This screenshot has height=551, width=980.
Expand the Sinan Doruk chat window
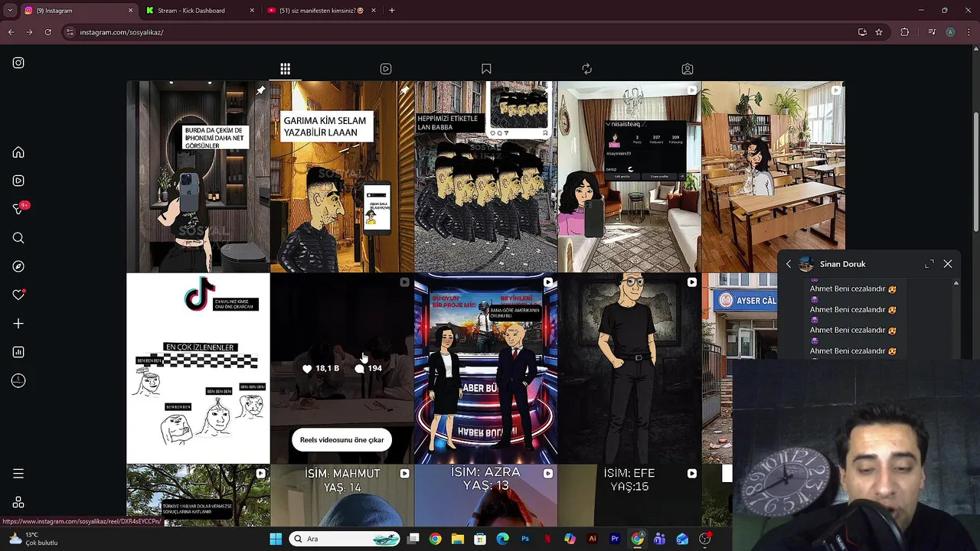coord(929,264)
